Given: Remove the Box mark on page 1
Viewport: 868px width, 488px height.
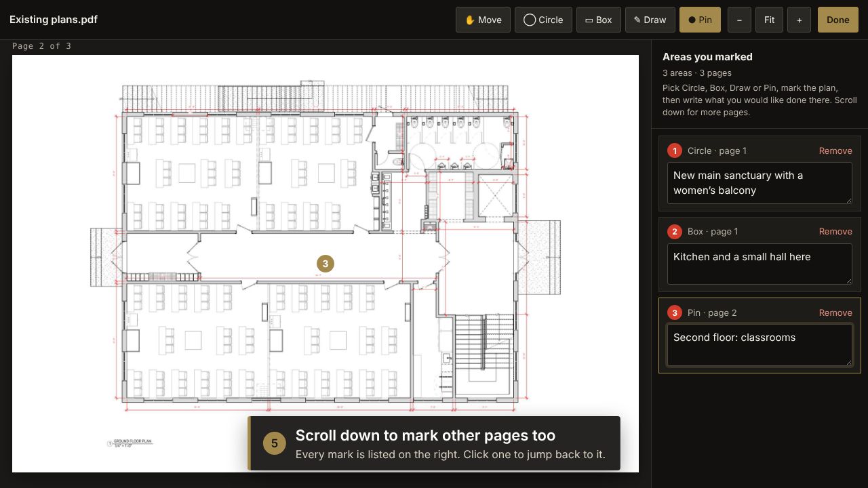Looking at the screenshot, I should coord(835,232).
